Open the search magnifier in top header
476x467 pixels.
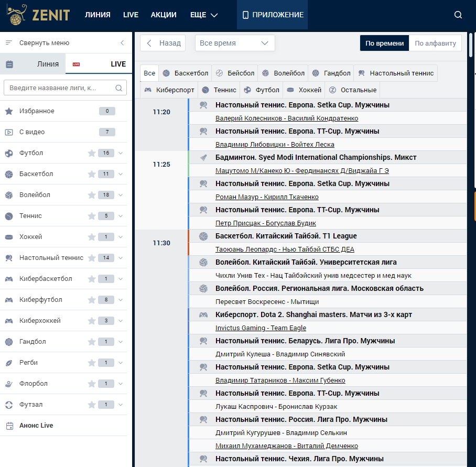click(x=458, y=15)
